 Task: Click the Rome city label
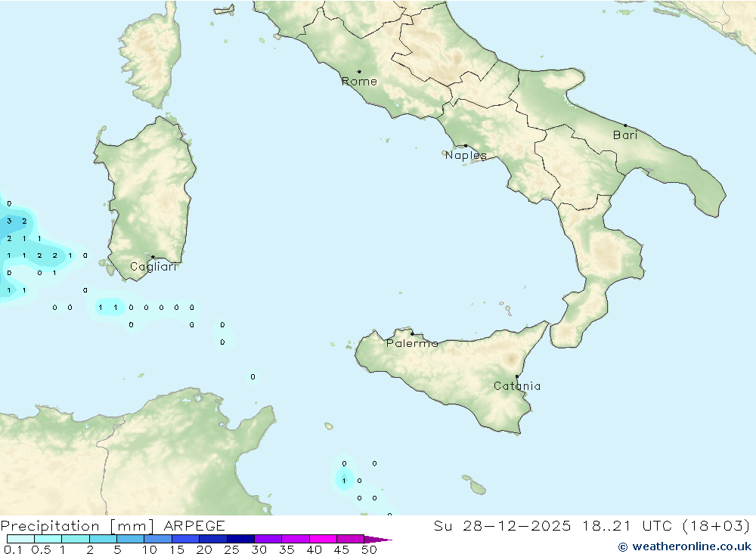(x=359, y=82)
